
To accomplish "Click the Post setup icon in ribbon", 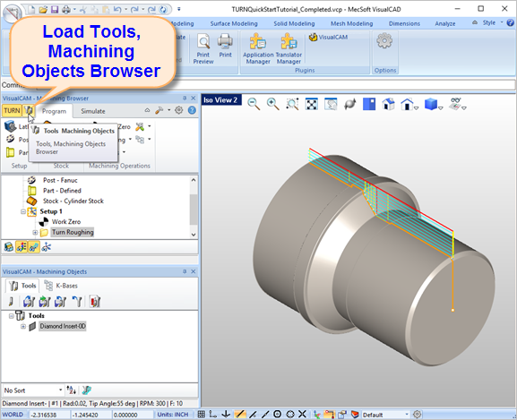I will (x=10, y=139).
